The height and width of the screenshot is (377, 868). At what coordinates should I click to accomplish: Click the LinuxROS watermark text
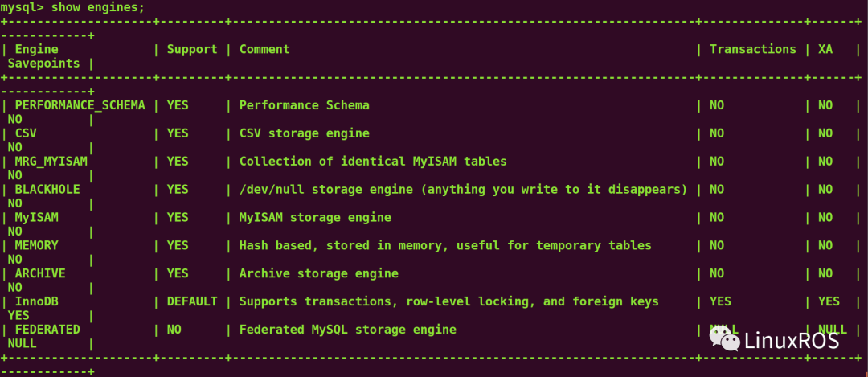click(x=791, y=341)
